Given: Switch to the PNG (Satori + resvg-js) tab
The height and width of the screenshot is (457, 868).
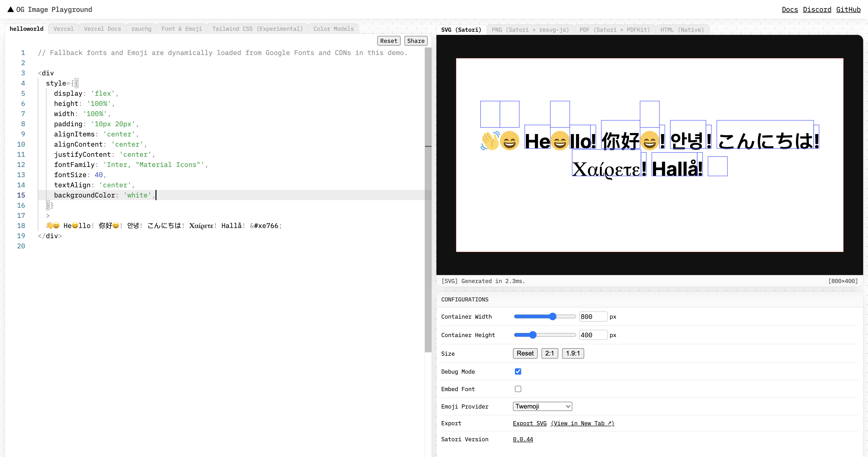Looking at the screenshot, I should coord(530,30).
